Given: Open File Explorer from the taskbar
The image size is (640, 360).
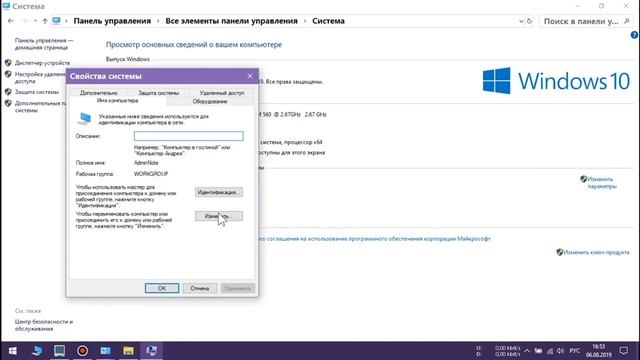Looking at the screenshot, I should 128,351.
